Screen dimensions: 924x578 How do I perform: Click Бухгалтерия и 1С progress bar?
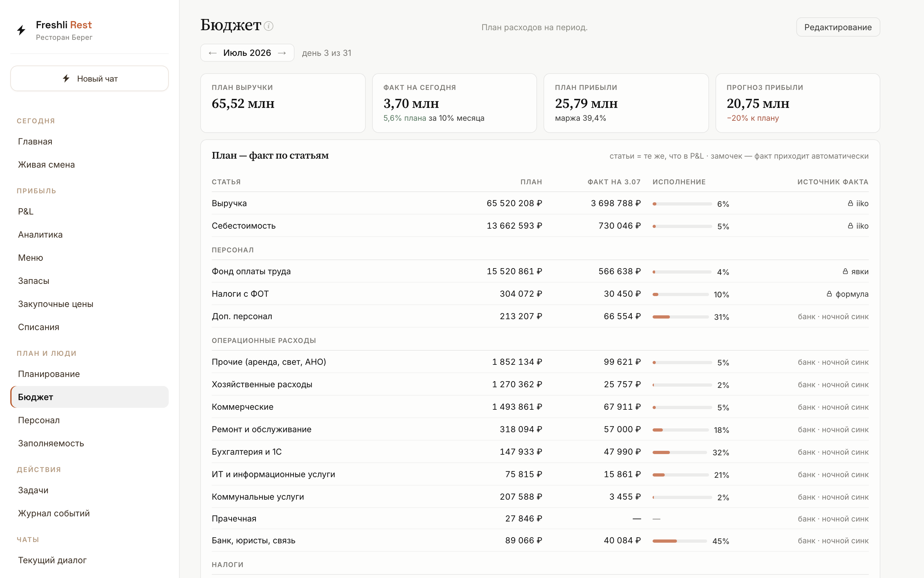[x=680, y=452]
